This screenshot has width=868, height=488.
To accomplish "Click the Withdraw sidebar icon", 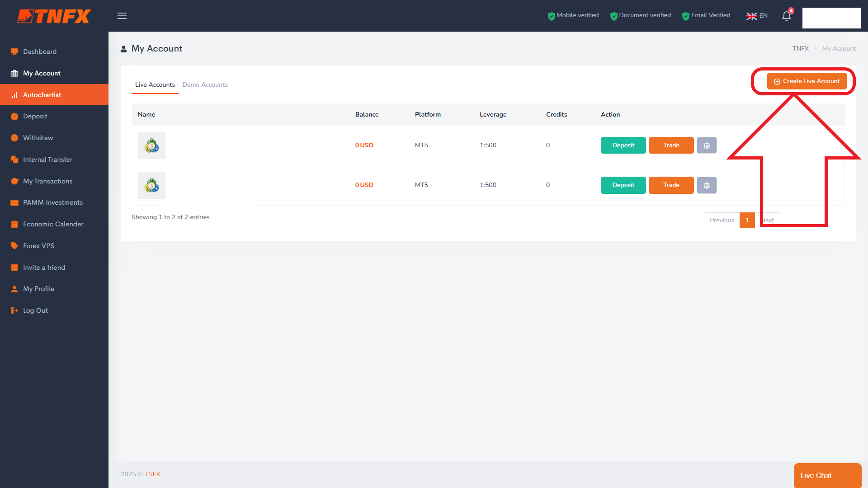I will coord(14,138).
